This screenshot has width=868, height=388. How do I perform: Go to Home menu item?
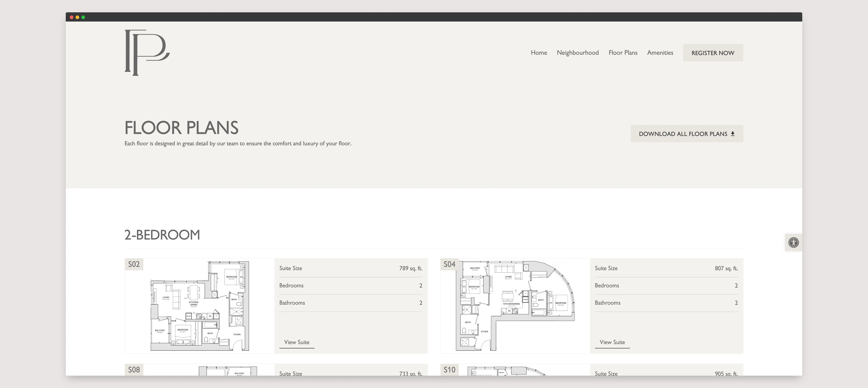pyautogui.click(x=538, y=53)
